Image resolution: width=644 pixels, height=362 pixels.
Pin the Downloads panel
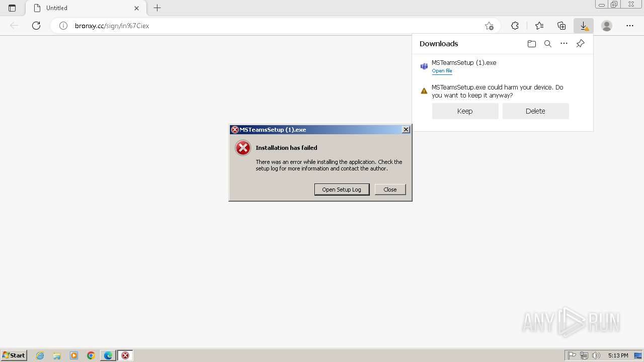(x=580, y=44)
